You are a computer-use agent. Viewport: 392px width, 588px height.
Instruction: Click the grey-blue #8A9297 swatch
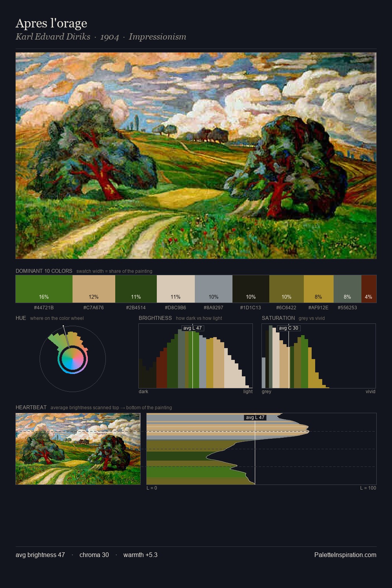point(214,289)
